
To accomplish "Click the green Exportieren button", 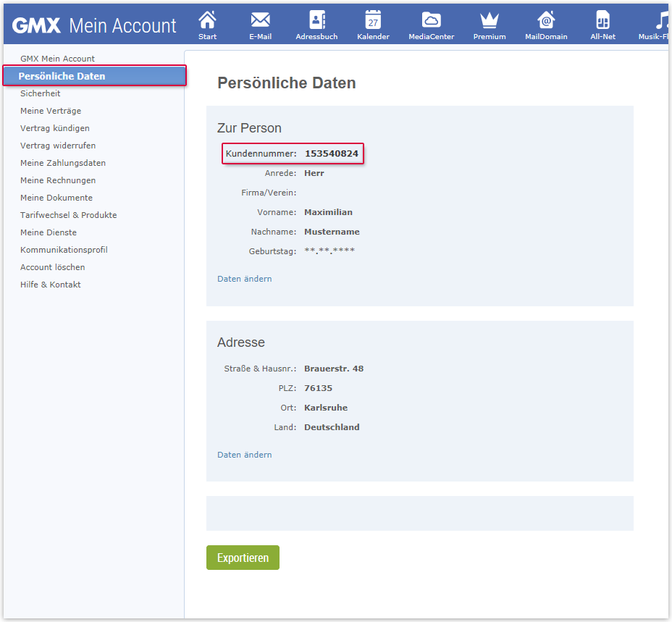I will click(x=243, y=558).
